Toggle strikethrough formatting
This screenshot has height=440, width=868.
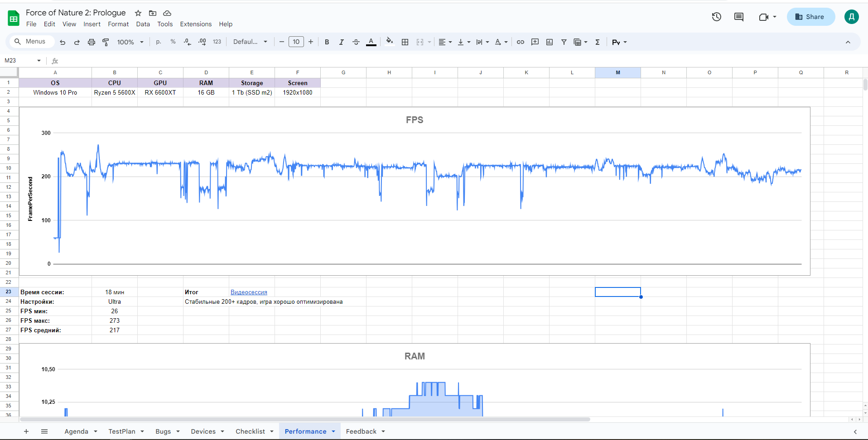point(356,42)
